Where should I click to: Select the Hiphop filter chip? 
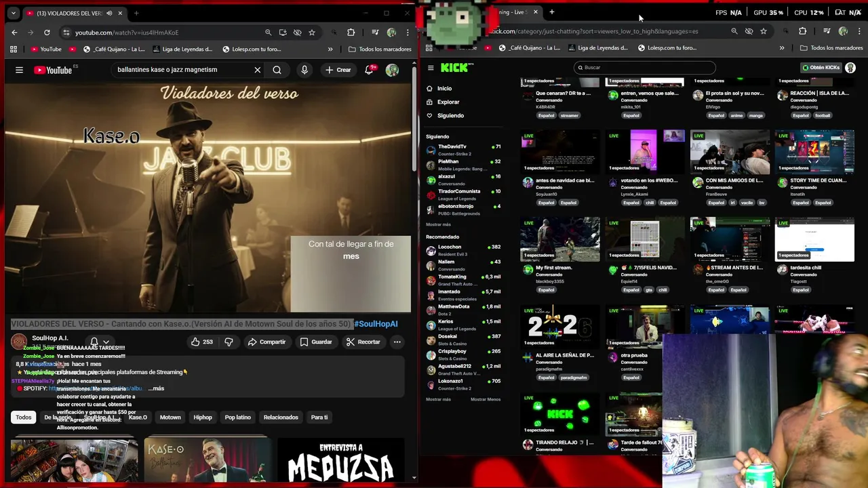click(x=203, y=418)
